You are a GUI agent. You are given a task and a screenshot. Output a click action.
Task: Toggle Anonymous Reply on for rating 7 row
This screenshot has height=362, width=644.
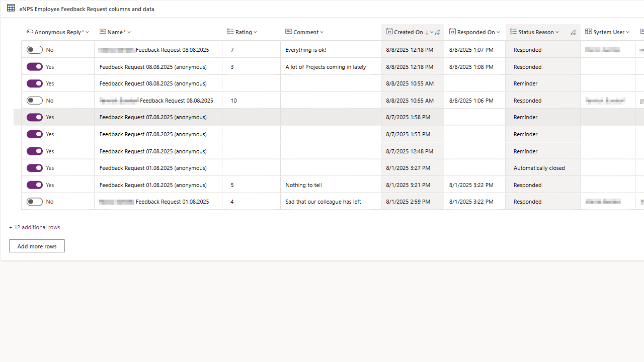[x=35, y=50]
